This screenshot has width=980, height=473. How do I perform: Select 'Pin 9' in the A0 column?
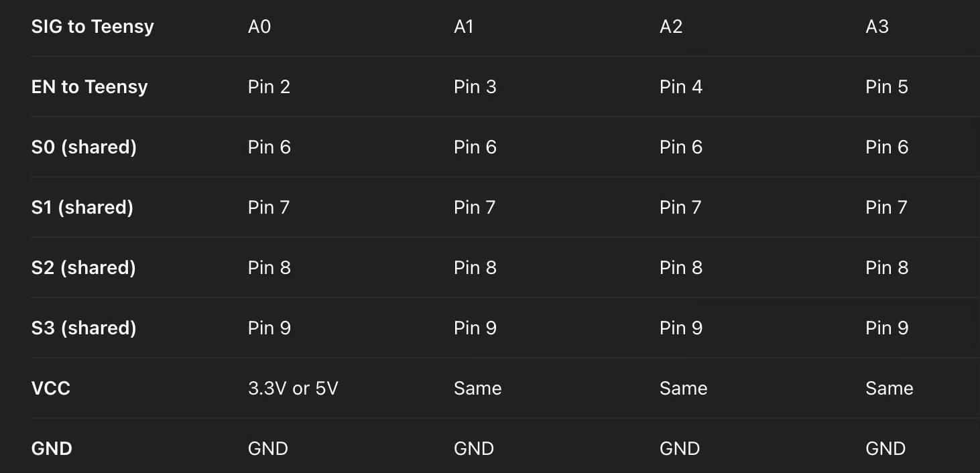269,328
